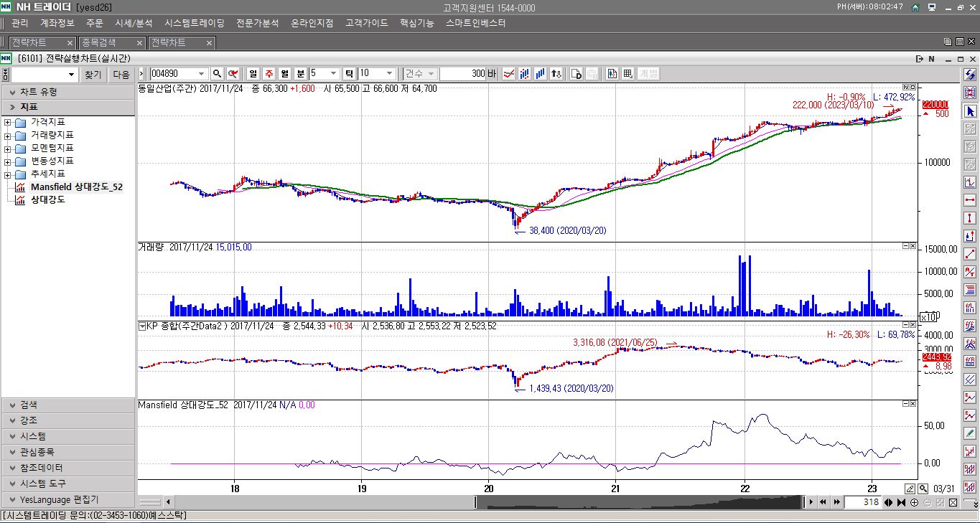This screenshot has width=980, height=523.
Task: Toggle the weekly (주) period button
Action: (269, 74)
